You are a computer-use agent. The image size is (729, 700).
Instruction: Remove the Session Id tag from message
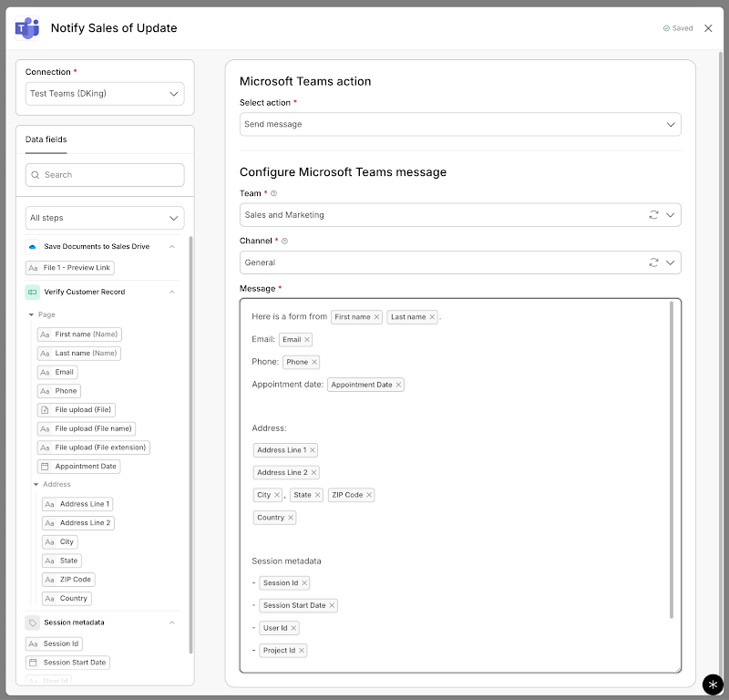[304, 582]
